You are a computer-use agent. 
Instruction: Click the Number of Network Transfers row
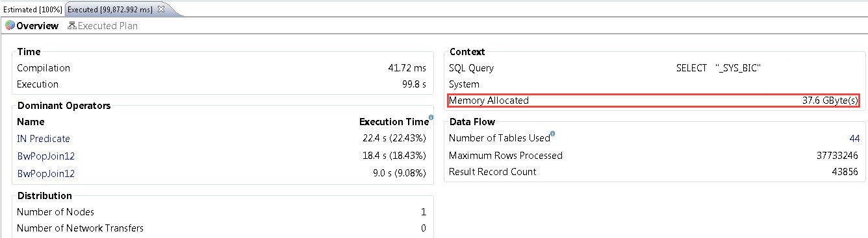pyautogui.click(x=222, y=228)
